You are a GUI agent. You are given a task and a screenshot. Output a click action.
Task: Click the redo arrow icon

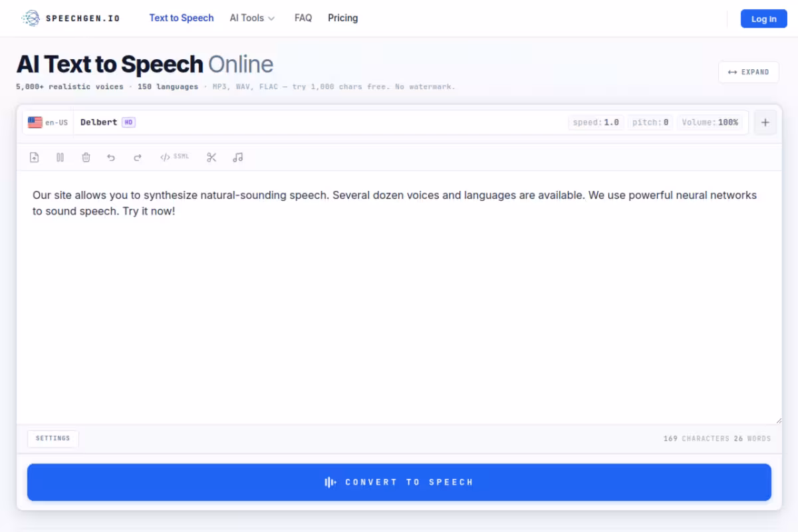138,158
